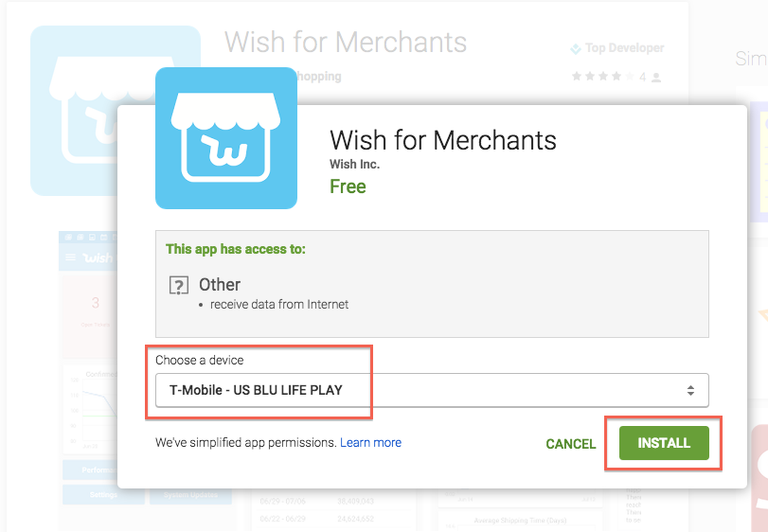Screen dimensions: 768x532
Task: Click the green INSTALL button
Action: (x=664, y=443)
